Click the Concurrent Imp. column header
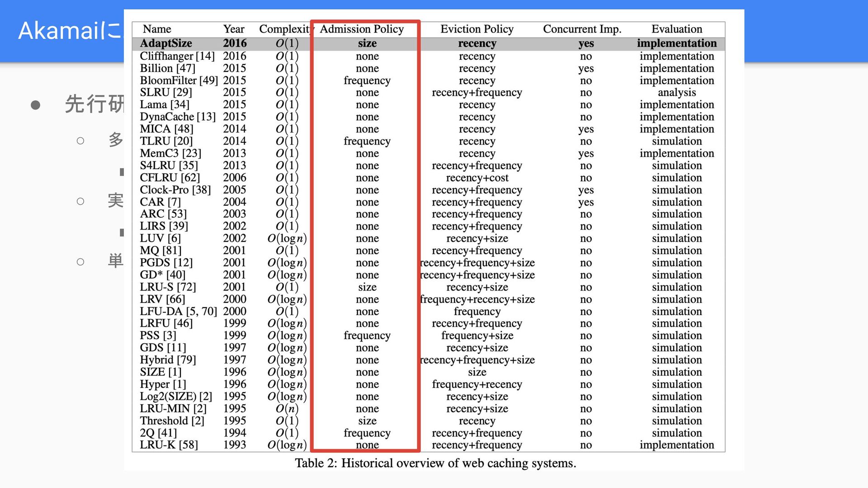 (x=582, y=29)
